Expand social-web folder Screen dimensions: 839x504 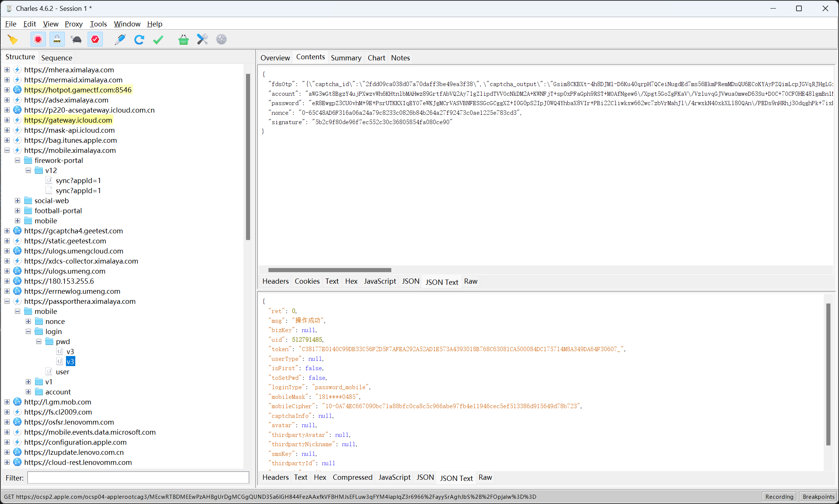pos(18,201)
